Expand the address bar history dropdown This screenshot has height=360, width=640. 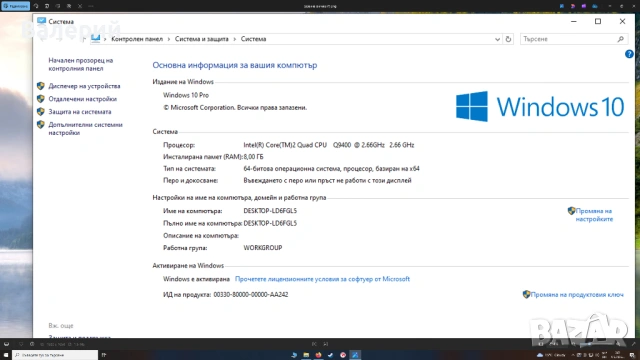click(497, 39)
